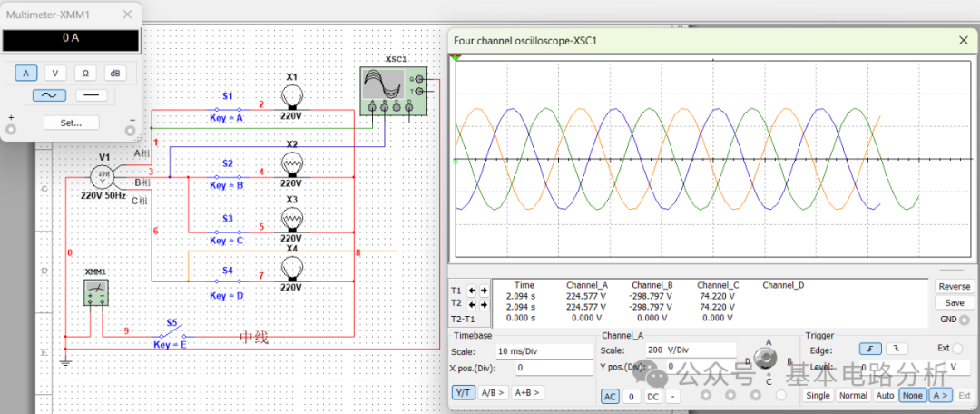Close the Multimeter-XMM1 window
The height and width of the screenshot is (414, 980).
127,14
